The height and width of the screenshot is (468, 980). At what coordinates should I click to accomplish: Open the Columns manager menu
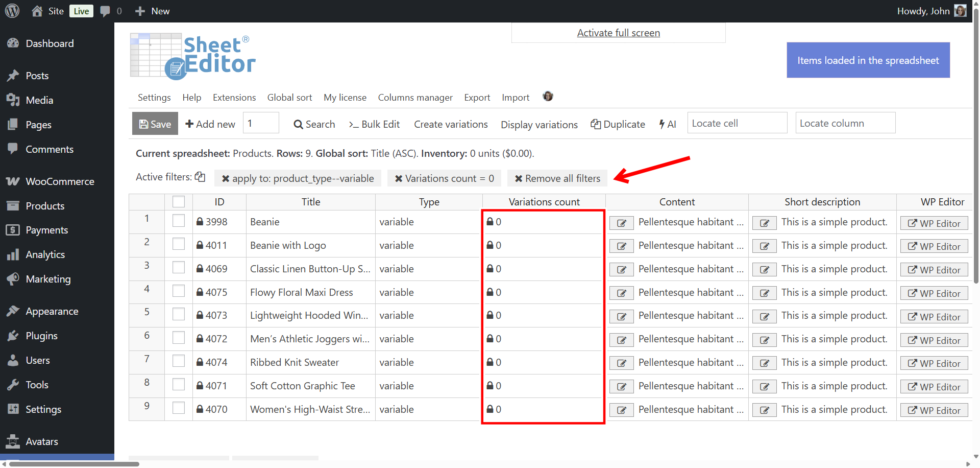[x=415, y=97]
